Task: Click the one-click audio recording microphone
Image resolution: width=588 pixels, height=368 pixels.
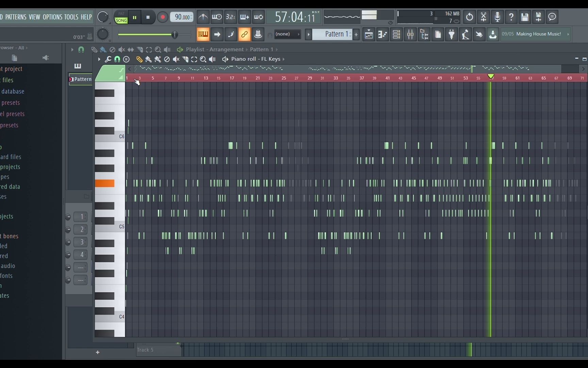Action: pos(497,17)
